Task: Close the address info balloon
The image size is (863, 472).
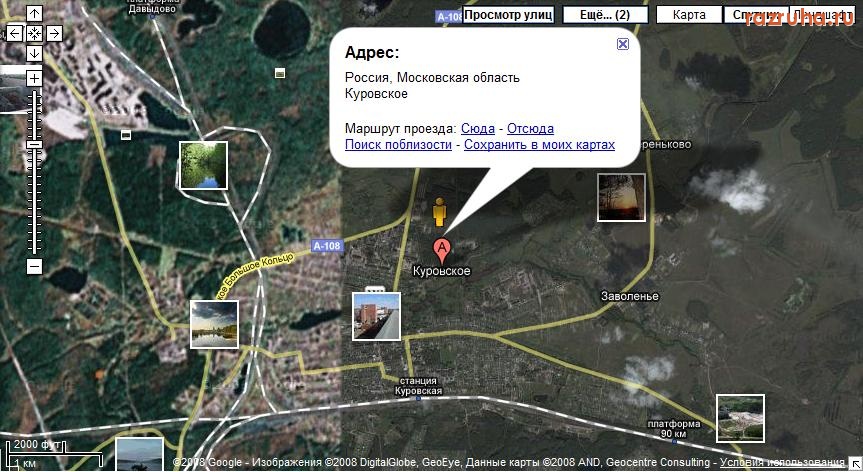Action: 622,44
